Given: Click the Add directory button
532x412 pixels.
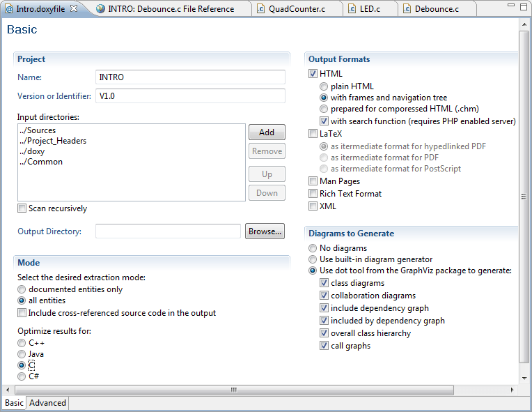Looking at the screenshot, I should point(267,132).
